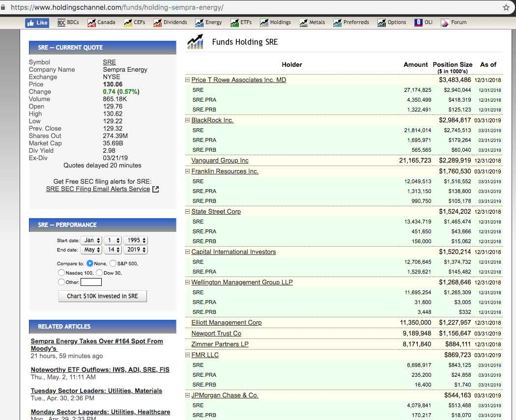Image resolution: width=516 pixels, height=420 pixels.
Task: Click the Dividends chart icon
Action: [x=158, y=23]
